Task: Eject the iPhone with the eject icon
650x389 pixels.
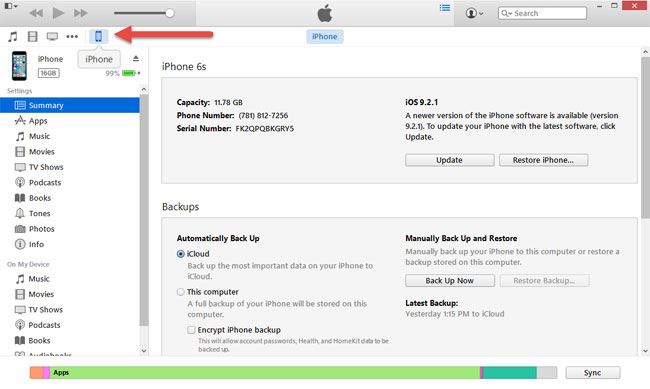Action: (136, 58)
